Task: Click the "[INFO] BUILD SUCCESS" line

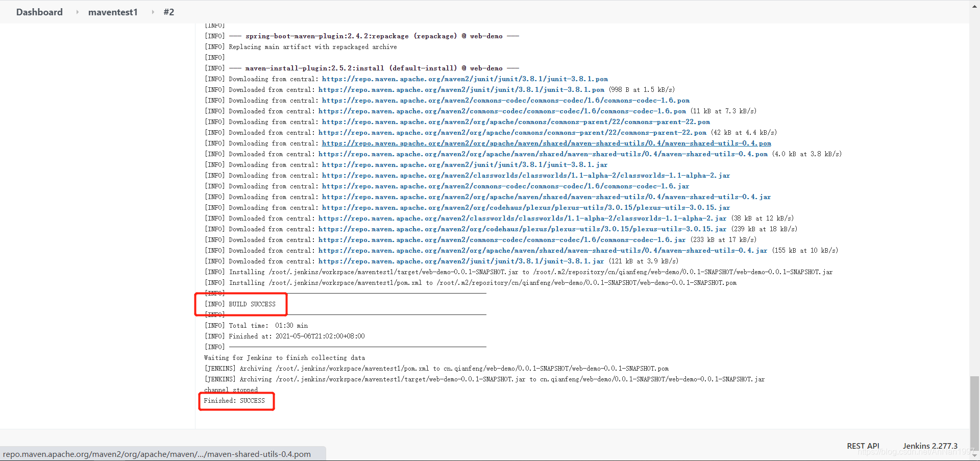Action: (x=240, y=304)
